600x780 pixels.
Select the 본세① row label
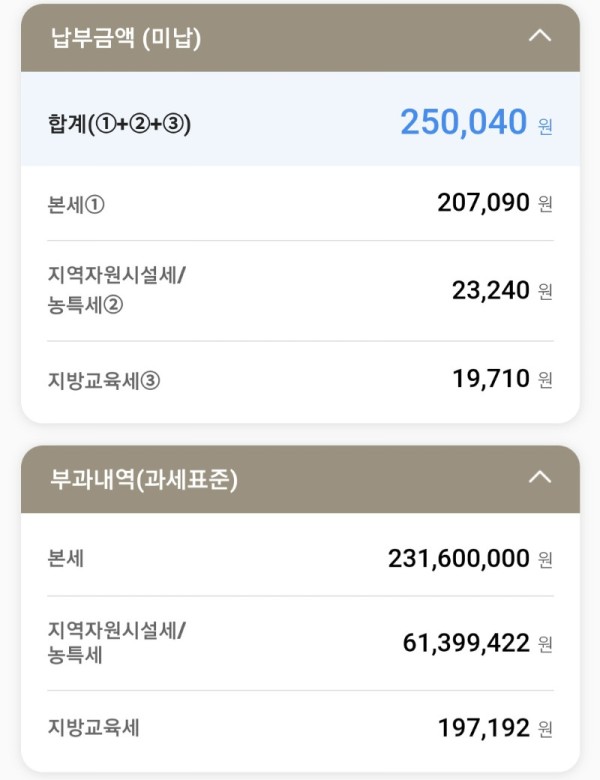click(76, 204)
